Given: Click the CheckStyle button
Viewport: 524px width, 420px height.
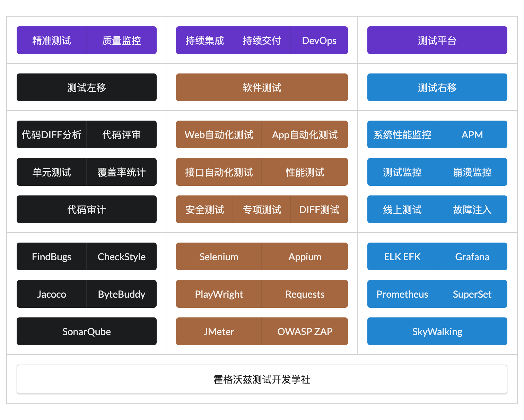Looking at the screenshot, I should point(122,256).
